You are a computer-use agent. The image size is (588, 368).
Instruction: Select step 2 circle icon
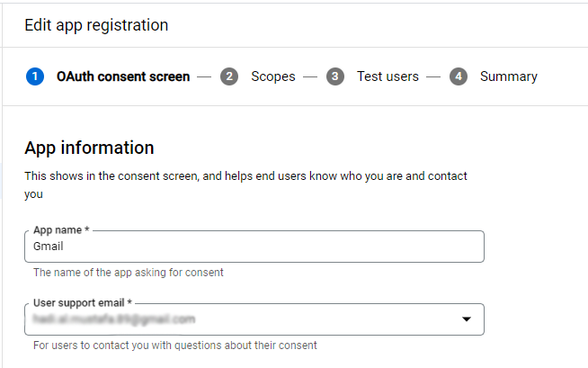(x=229, y=76)
